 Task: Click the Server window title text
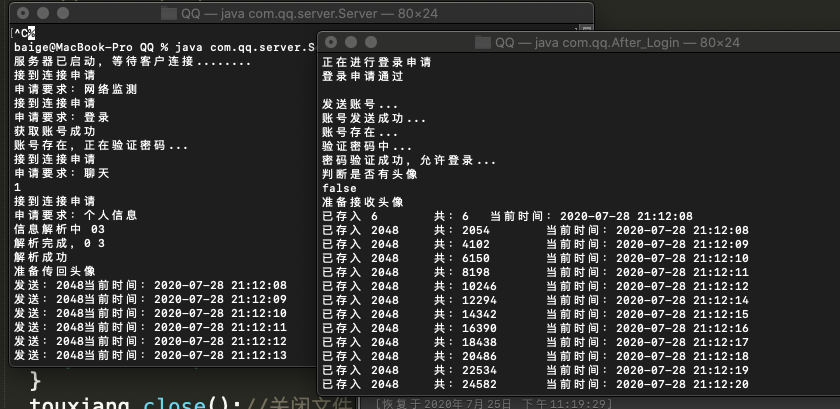(x=309, y=13)
